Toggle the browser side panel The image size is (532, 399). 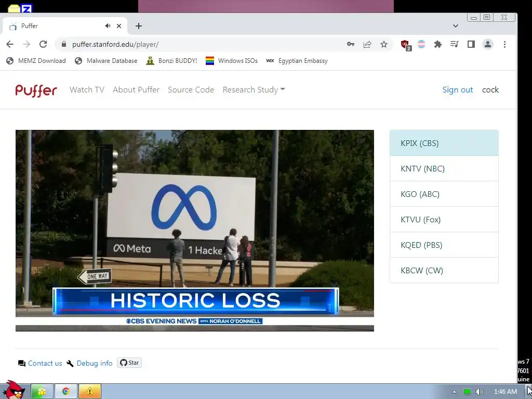471,44
